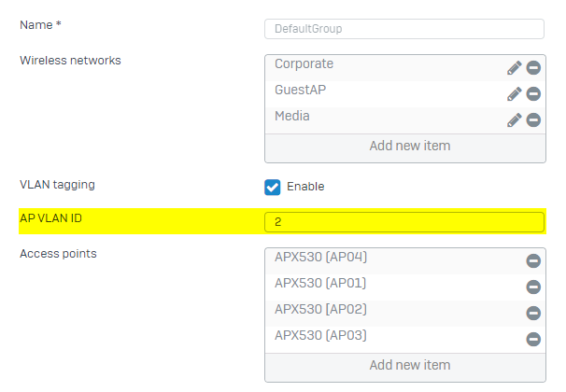Edit the Corporate wireless network
The image size is (566, 392).
pyautogui.click(x=515, y=68)
